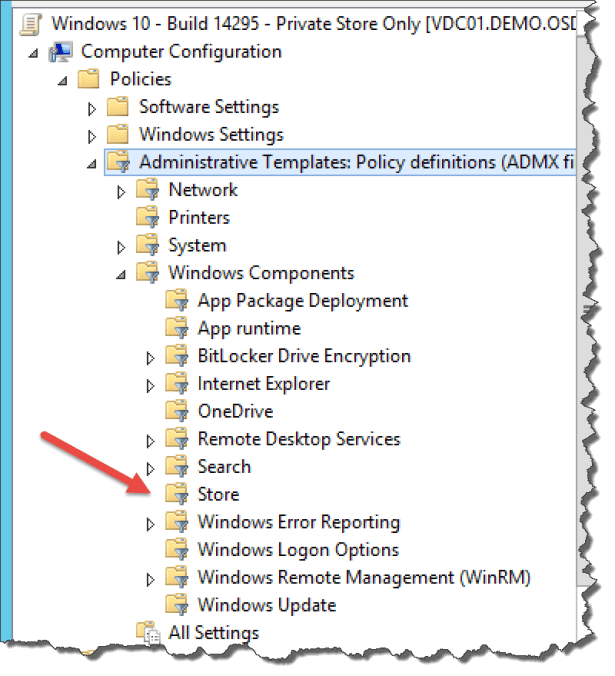Select the Windows Settings label
The height and width of the screenshot is (676, 615).
(211, 134)
